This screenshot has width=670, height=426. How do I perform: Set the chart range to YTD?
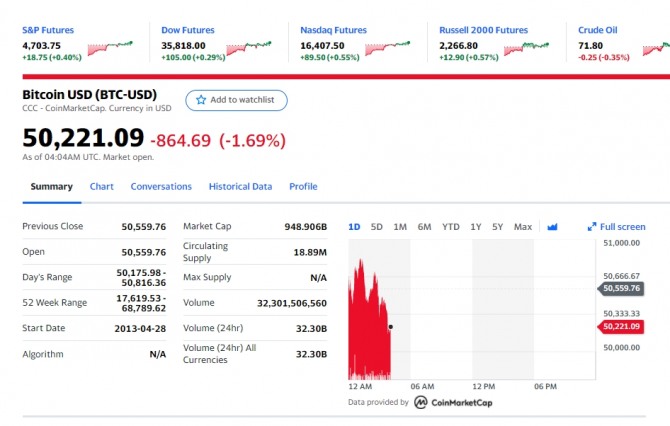(451, 227)
